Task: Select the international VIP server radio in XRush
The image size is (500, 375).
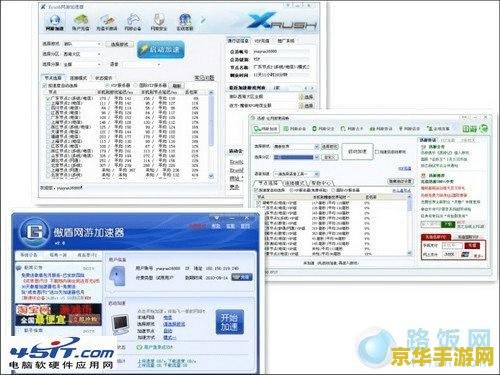Action: (136, 85)
